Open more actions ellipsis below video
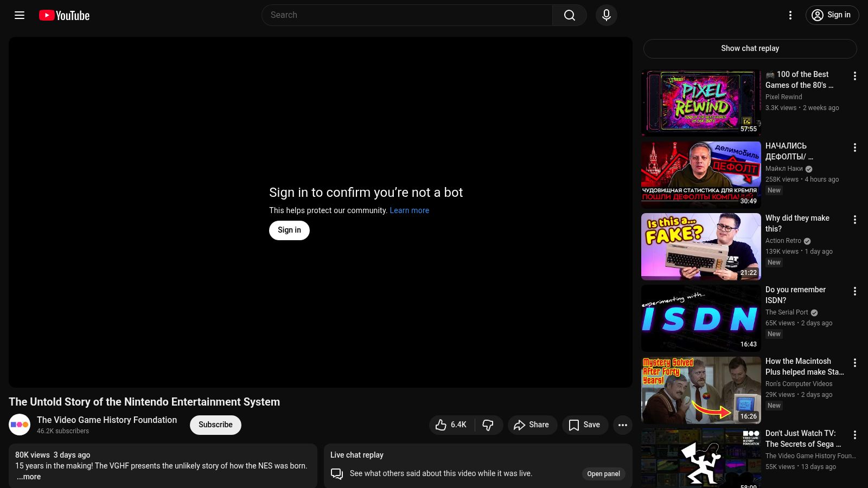The width and height of the screenshot is (868, 488). 622,425
